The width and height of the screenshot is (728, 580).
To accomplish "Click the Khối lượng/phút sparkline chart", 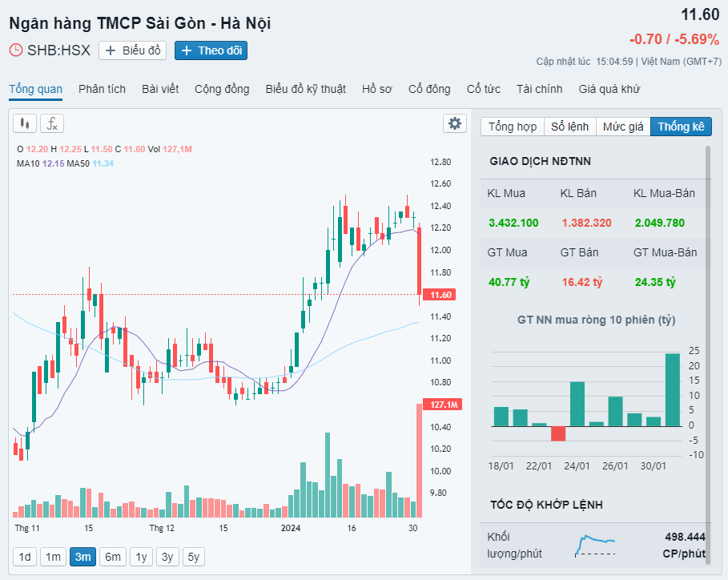I will [x=595, y=546].
